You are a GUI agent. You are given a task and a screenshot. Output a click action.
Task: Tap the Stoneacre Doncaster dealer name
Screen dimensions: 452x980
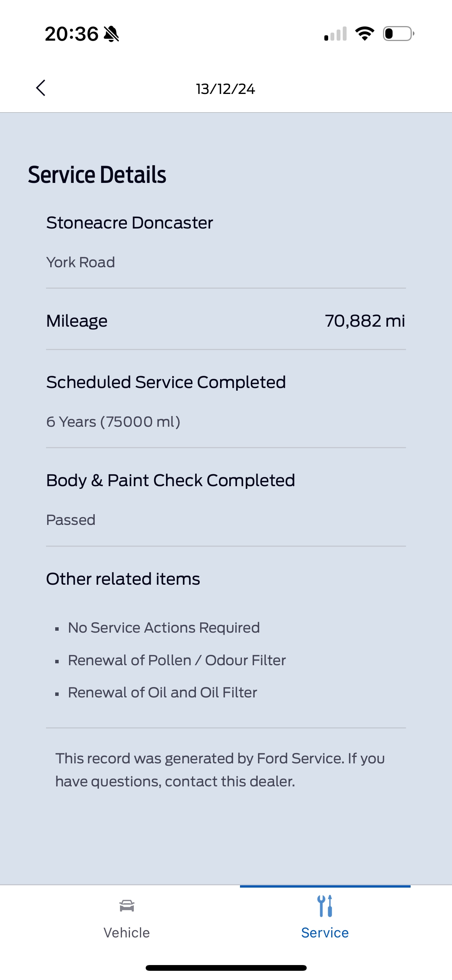130,223
